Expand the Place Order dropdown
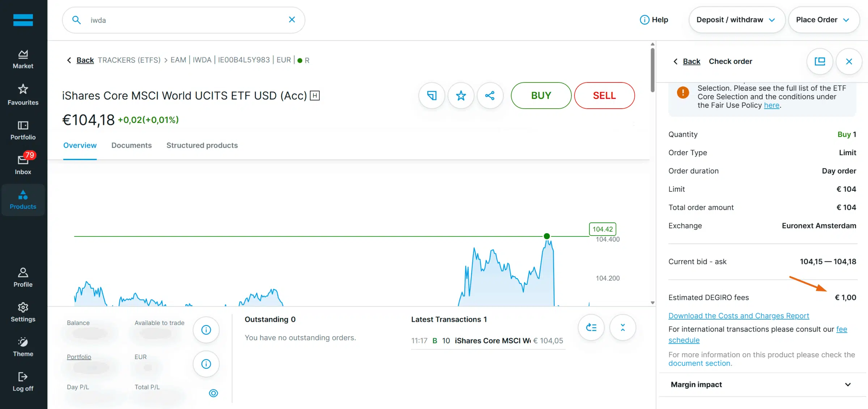 click(824, 20)
